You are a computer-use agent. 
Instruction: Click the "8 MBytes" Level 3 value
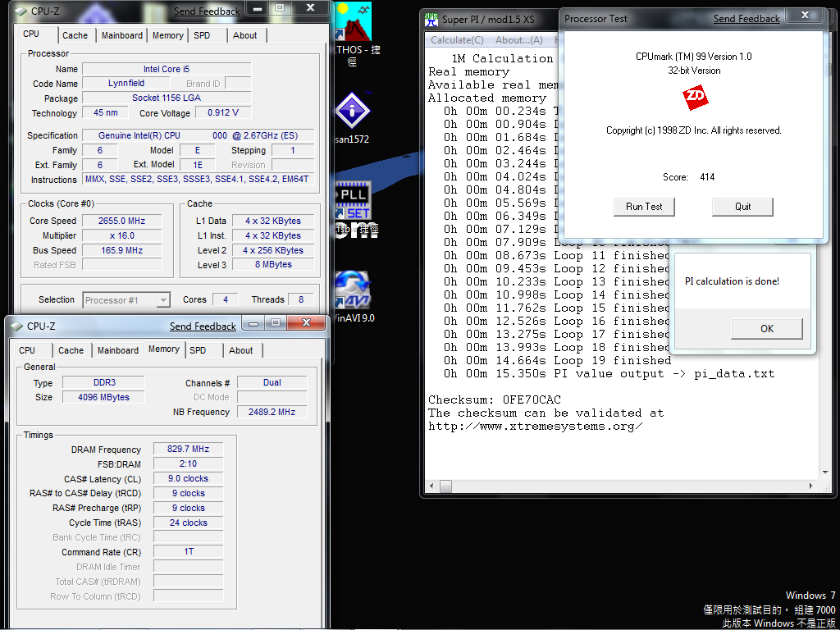[273, 265]
